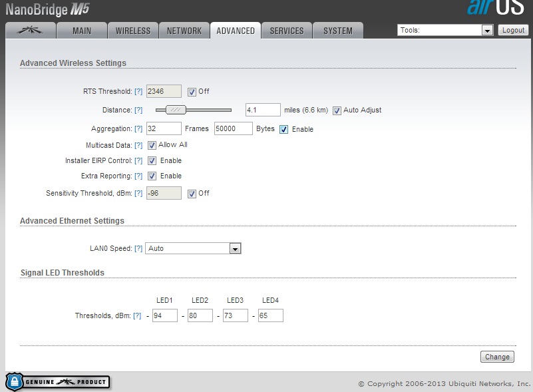Viewport: 533px width, 392px height.
Task: Click the Genuine Product badge
Action: point(58,382)
